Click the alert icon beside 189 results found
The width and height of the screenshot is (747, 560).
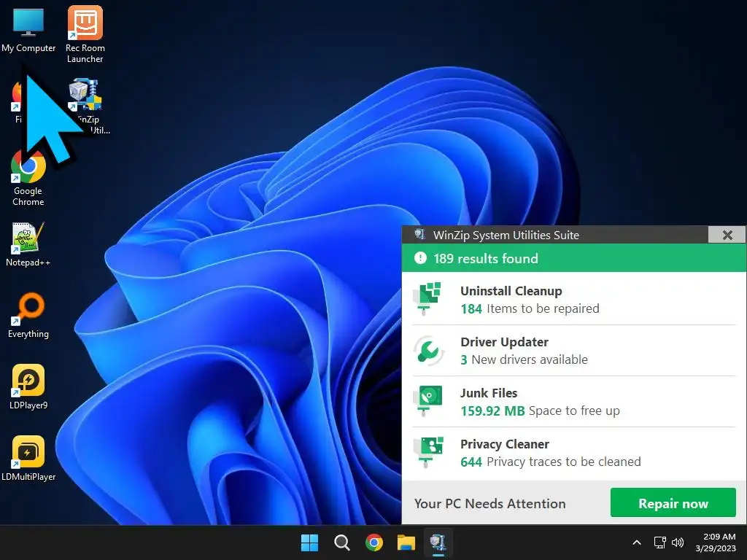pyautogui.click(x=420, y=258)
